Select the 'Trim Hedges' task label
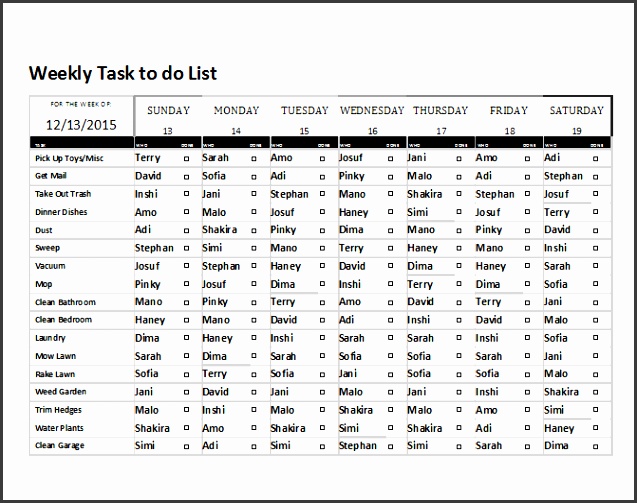The height and width of the screenshot is (503, 637). 58,410
